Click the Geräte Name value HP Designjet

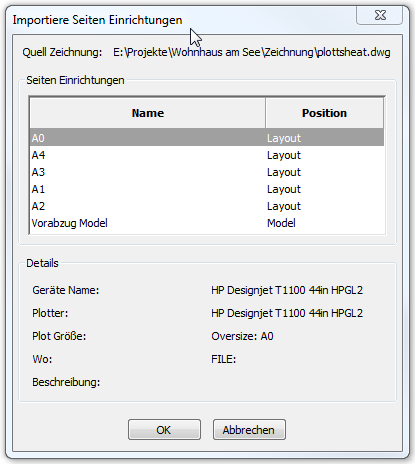coord(287,290)
